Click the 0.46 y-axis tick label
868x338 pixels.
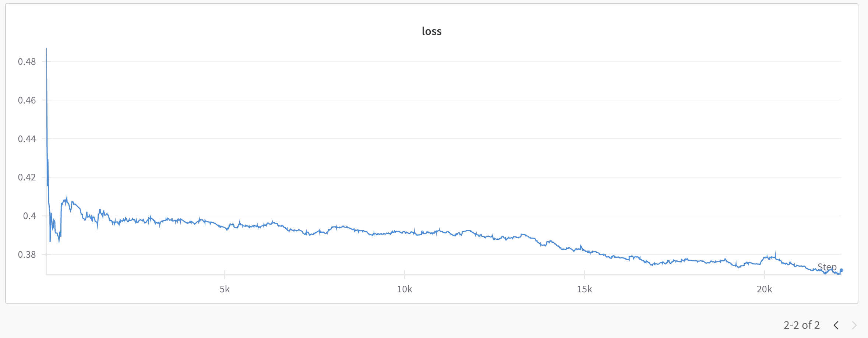[27, 100]
